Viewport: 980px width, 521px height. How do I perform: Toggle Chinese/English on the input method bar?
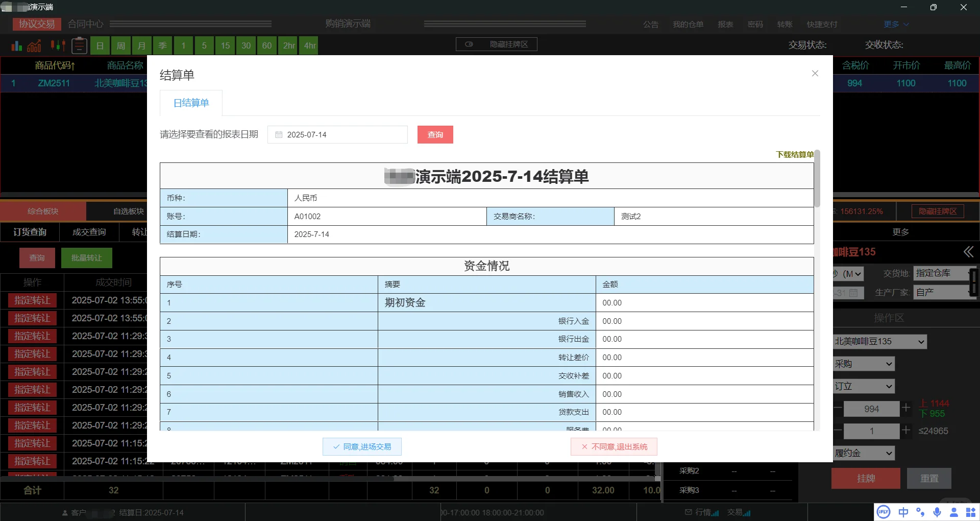pyautogui.click(x=903, y=512)
